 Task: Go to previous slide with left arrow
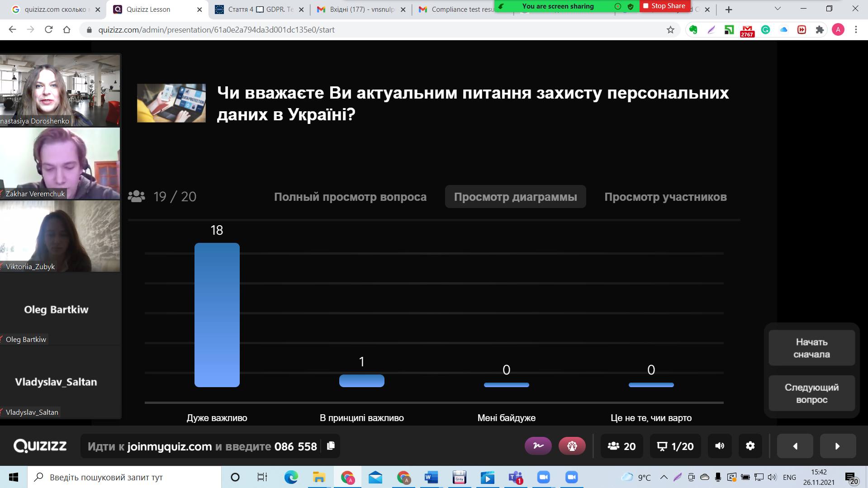795,446
